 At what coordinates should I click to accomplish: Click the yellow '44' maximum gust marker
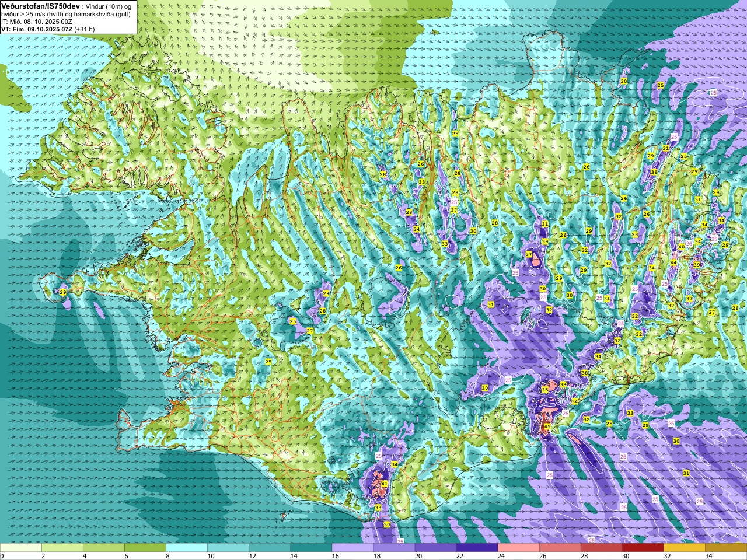coord(673,262)
